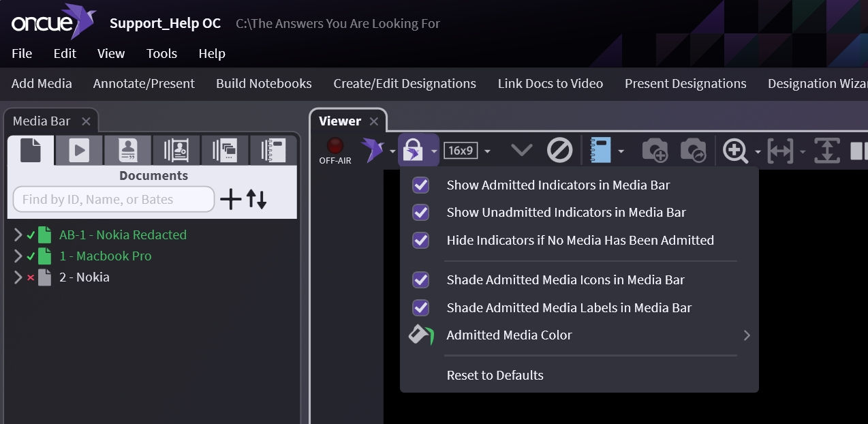Click in the Find by ID, Name, or Bates field
Viewport: 868px width, 424px height.
point(112,199)
